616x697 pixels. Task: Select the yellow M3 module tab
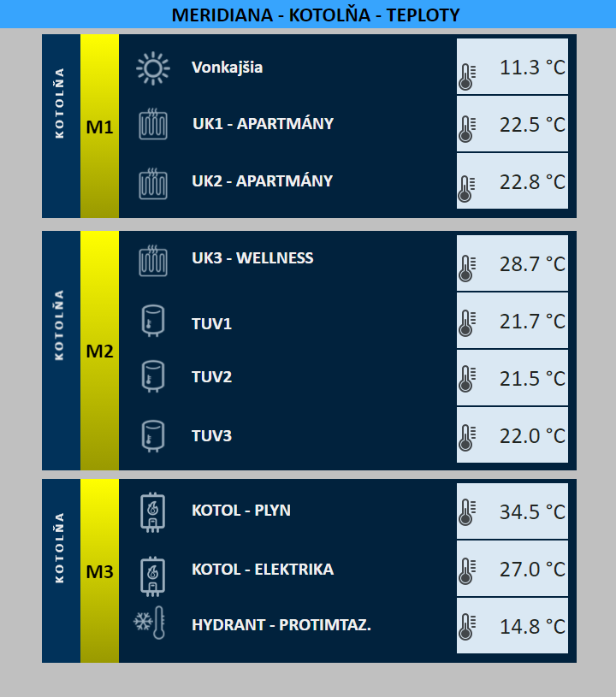click(x=99, y=570)
